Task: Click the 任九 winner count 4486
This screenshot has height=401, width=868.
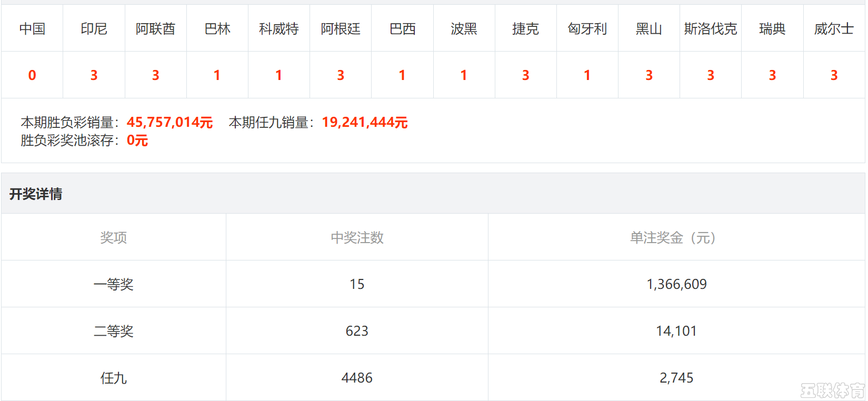Action: tap(357, 378)
